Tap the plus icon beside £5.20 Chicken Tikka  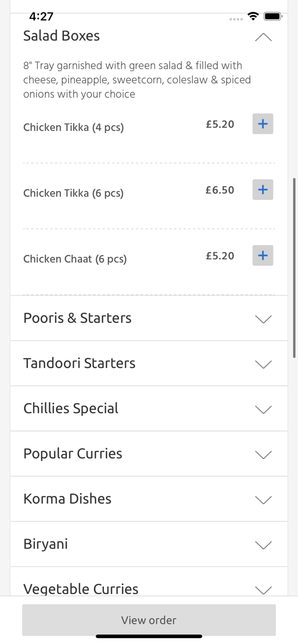pyautogui.click(x=263, y=124)
